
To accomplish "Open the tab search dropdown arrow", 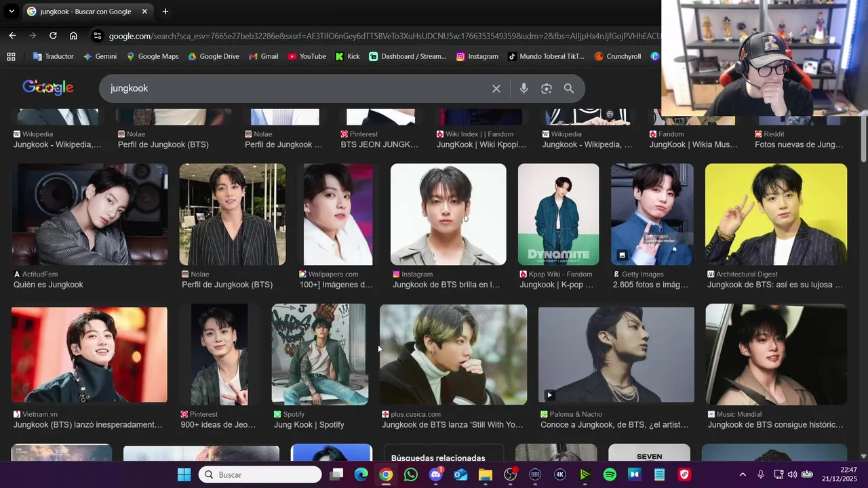I will point(12,12).
